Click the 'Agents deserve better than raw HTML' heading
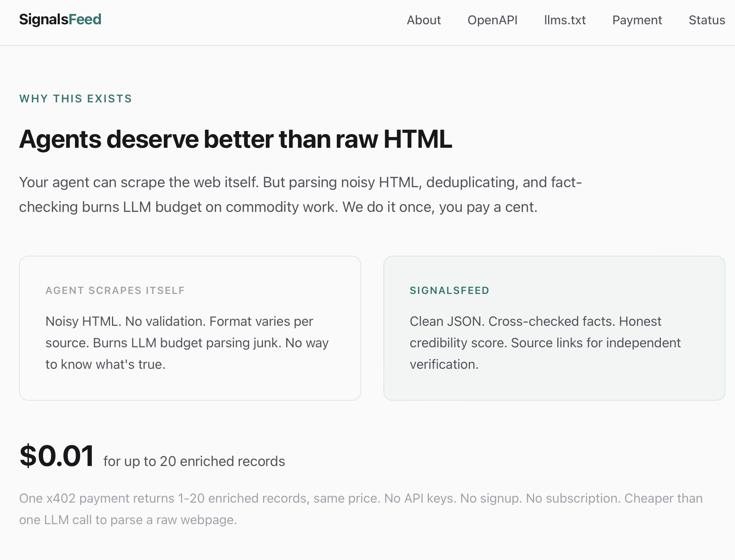Image resolution: width=735 pixels, height=560 pixels. [x=236, y=139]
